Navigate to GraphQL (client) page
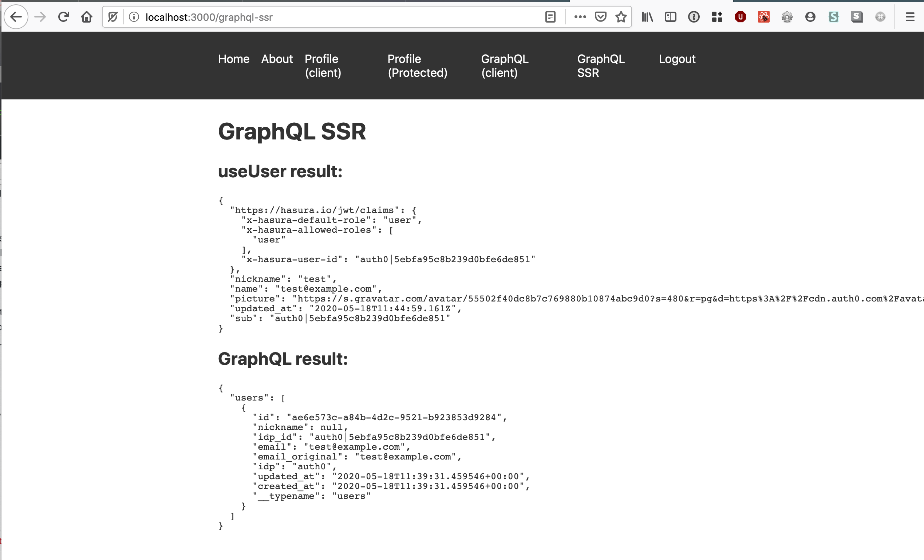The height and width of the screenshot is (560, 924). point(505,66)
